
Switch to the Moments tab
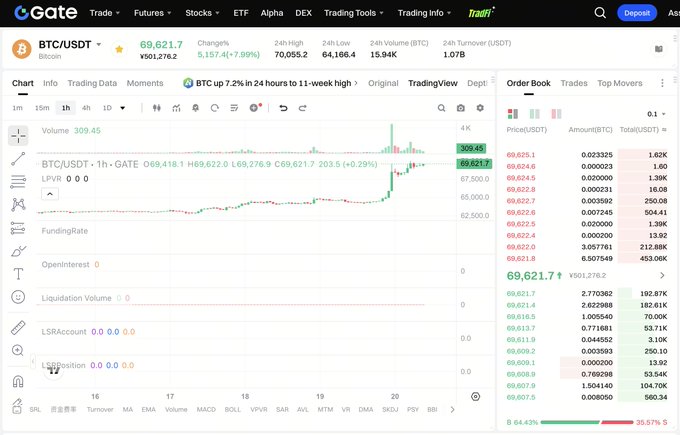point(145,83)
